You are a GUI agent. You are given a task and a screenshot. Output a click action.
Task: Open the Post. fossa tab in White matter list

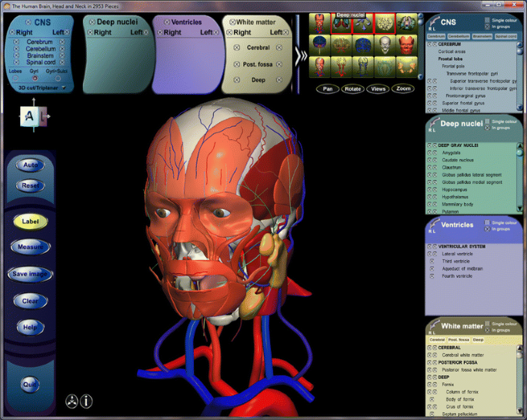point(459,340)
